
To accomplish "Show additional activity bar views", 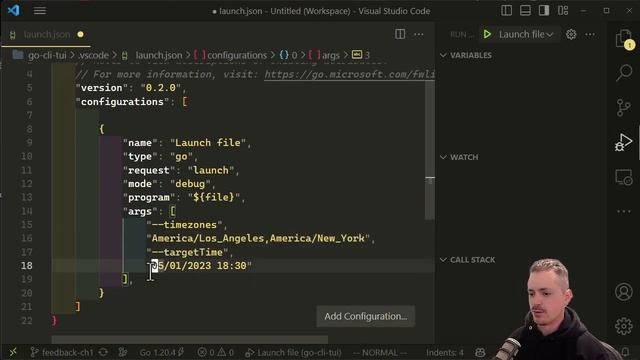I will coord(624,211).
